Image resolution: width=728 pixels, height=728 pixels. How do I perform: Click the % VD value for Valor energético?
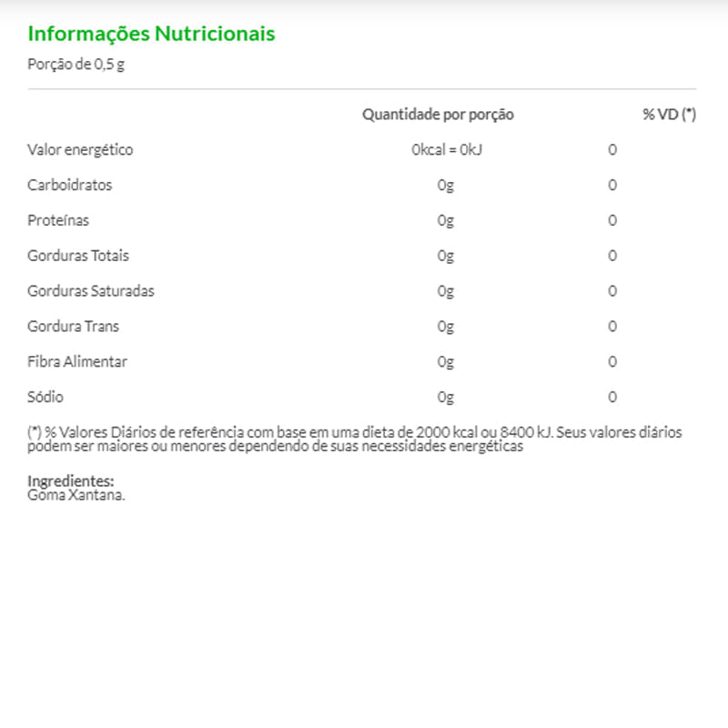tap(612, 149)
